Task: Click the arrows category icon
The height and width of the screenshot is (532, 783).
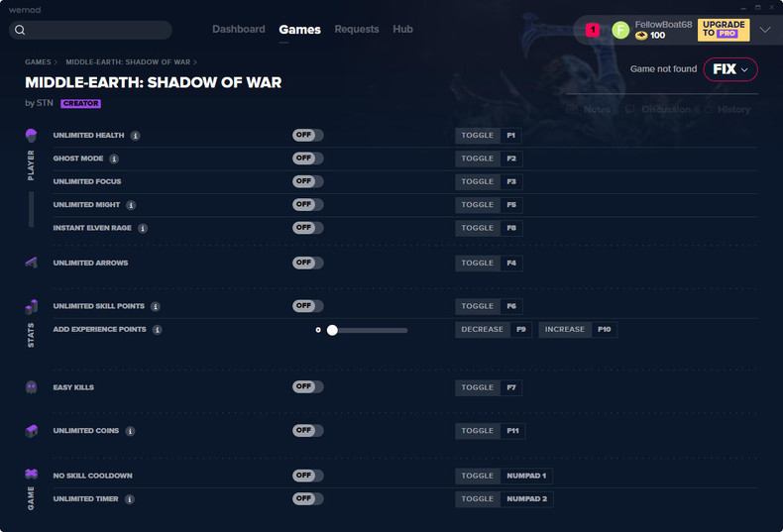Action: pos(31,263)
